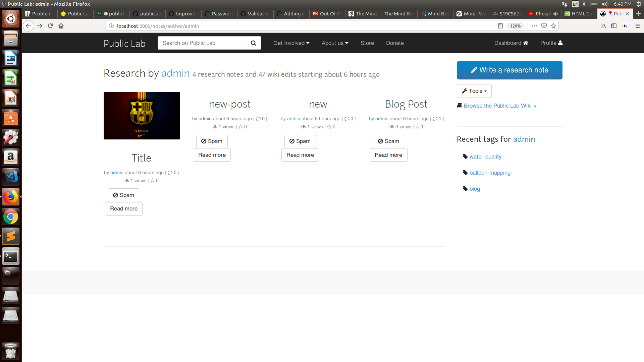The width and height of the screenshot is (644, 362).
Task: Save page to Pocket icon
Action: click(x=544, y=26)
